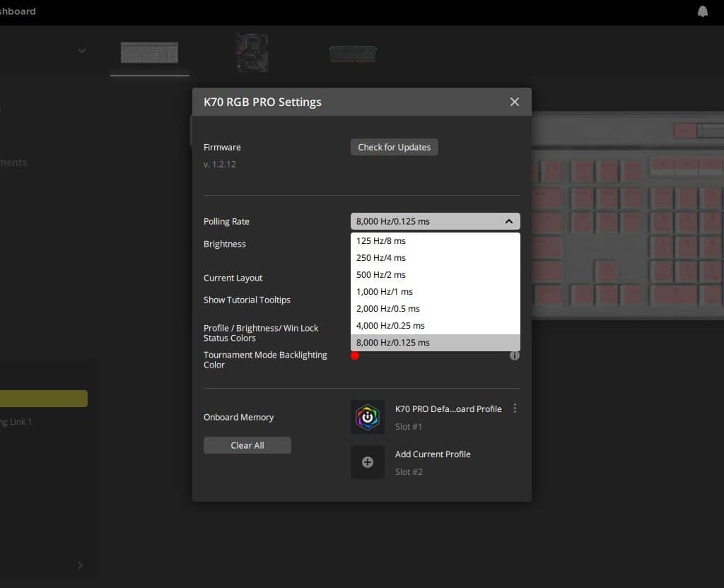Close the K70 RGB PRO Settings dialog

[x=515, y=102]
